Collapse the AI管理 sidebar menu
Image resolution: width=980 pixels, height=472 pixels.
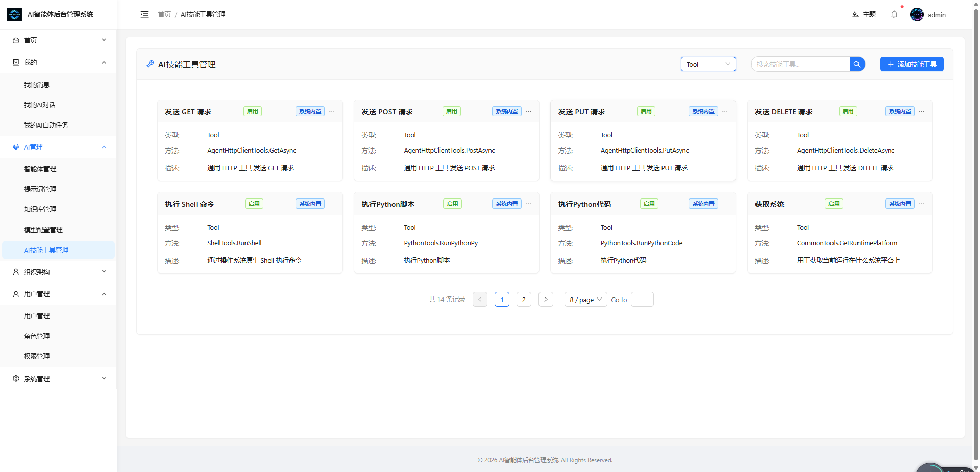click(x=58, y=147)
